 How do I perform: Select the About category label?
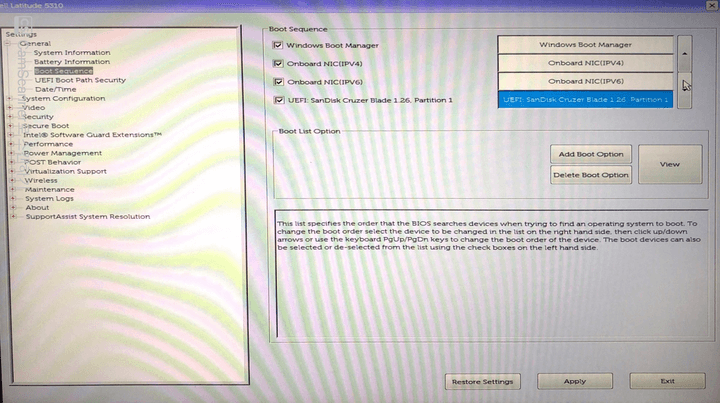(37, 207)
